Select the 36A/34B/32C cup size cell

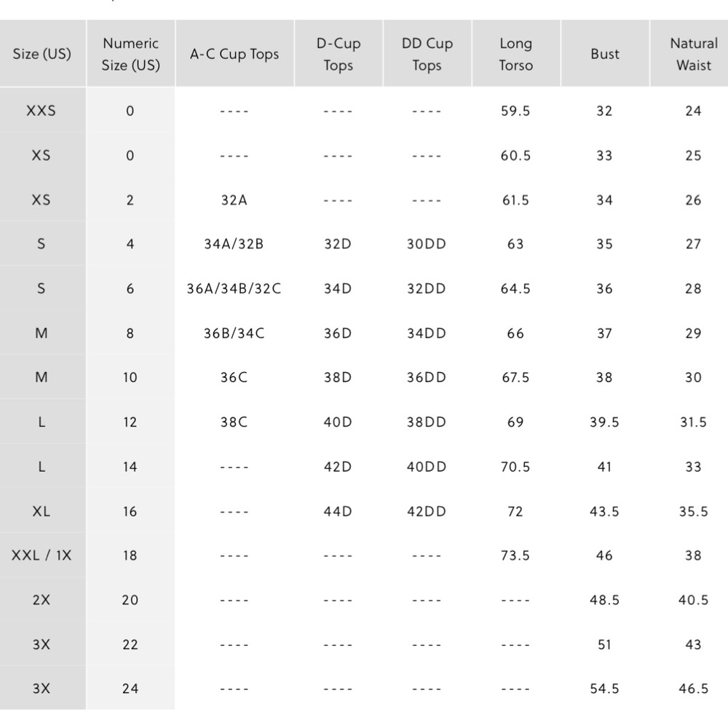(x=234, y=289)
